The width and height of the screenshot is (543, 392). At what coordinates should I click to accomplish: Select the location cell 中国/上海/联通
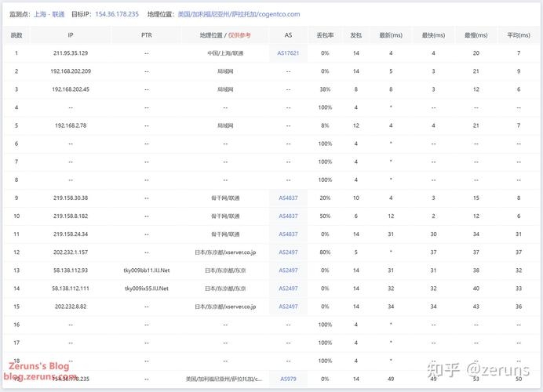tap(225, 53)
